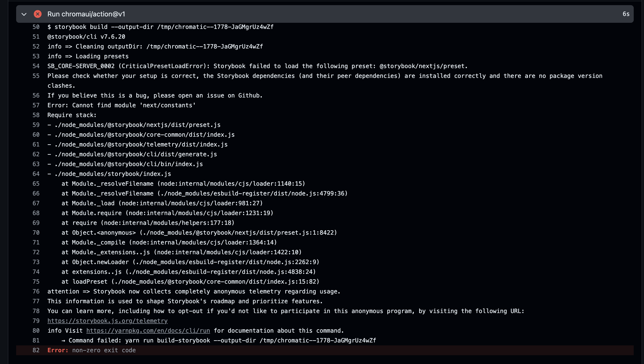Click line number 79 beside telemetry URL
Image resolution: width=644 pixels, height=364 pixels.
tap(36, 321)
